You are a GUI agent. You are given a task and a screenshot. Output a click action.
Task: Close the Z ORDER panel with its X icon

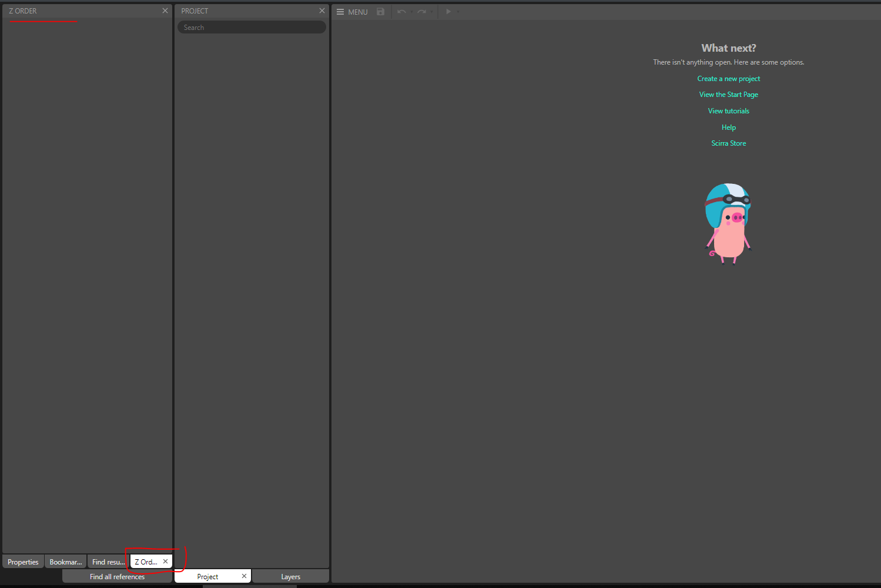(x=165, y=10)
